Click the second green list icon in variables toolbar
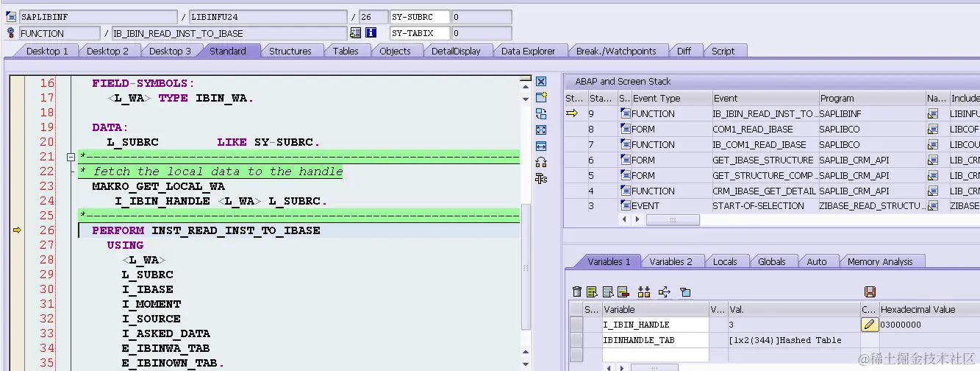The image size is (980, 371). [592, 292]
